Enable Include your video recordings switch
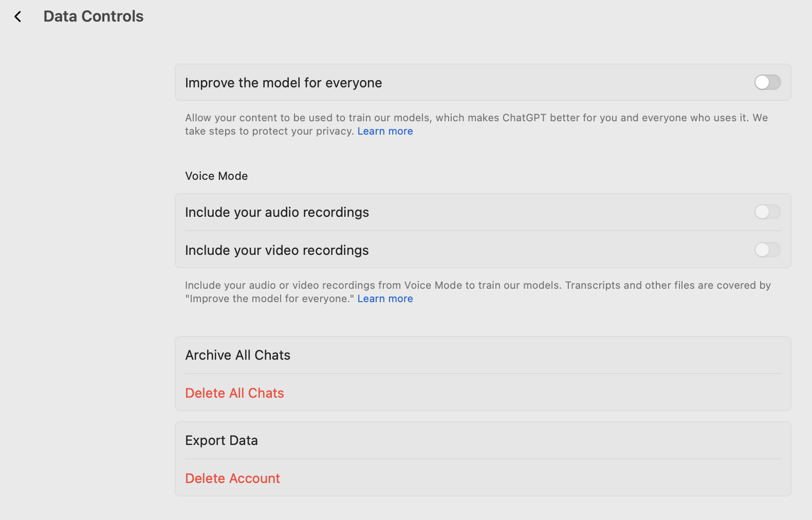This screenshot has height=520, width=812. (x=767, y=250)
